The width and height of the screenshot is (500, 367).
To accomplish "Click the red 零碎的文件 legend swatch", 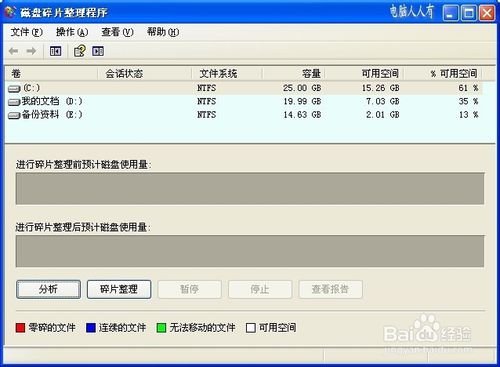I will (x=20, y=328).
